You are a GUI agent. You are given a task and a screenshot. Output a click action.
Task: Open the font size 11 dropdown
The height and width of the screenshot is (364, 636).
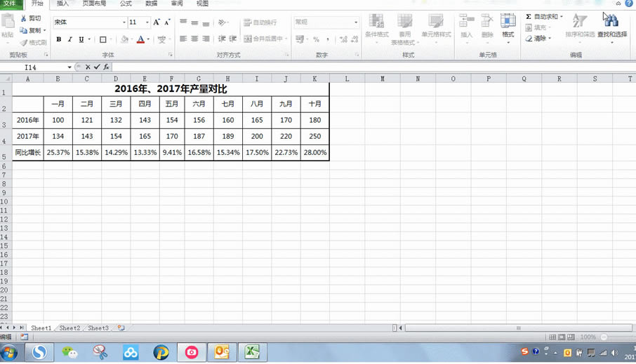147,22
